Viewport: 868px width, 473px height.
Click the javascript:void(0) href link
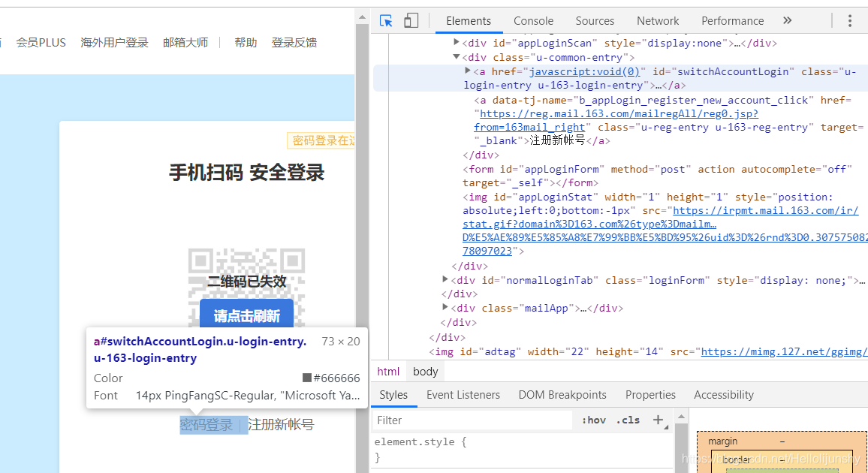coord(585,72)
